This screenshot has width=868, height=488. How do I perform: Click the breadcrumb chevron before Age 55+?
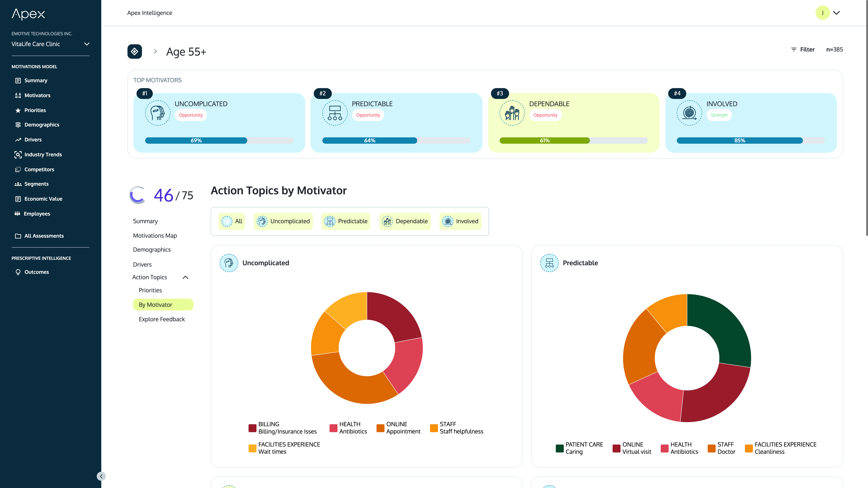click(155, 52)
